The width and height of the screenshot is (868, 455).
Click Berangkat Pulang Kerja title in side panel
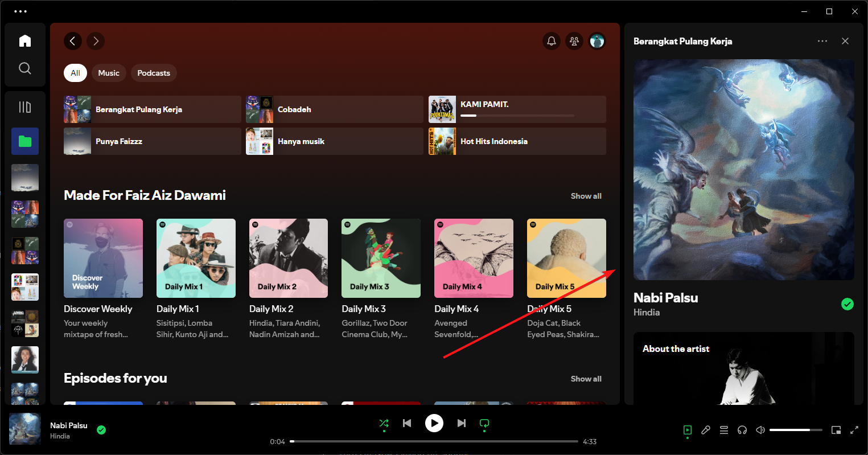[x=682, y=41]
